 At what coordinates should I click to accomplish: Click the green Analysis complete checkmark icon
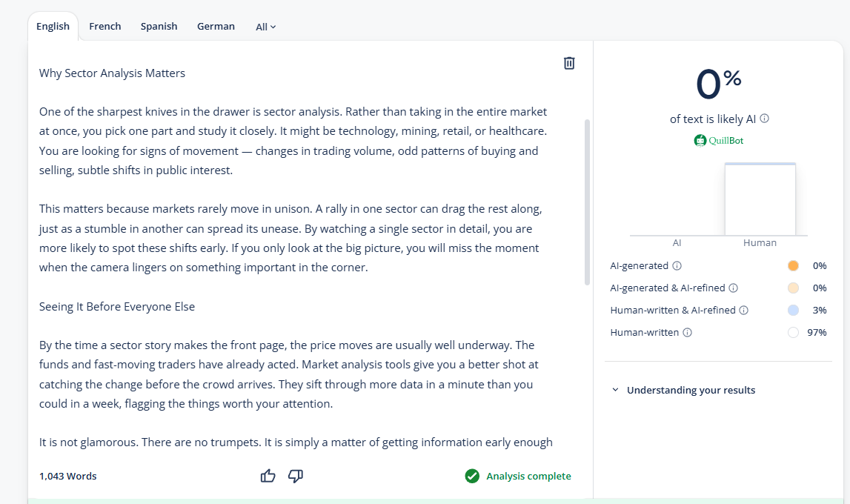[x=472, y=476]
